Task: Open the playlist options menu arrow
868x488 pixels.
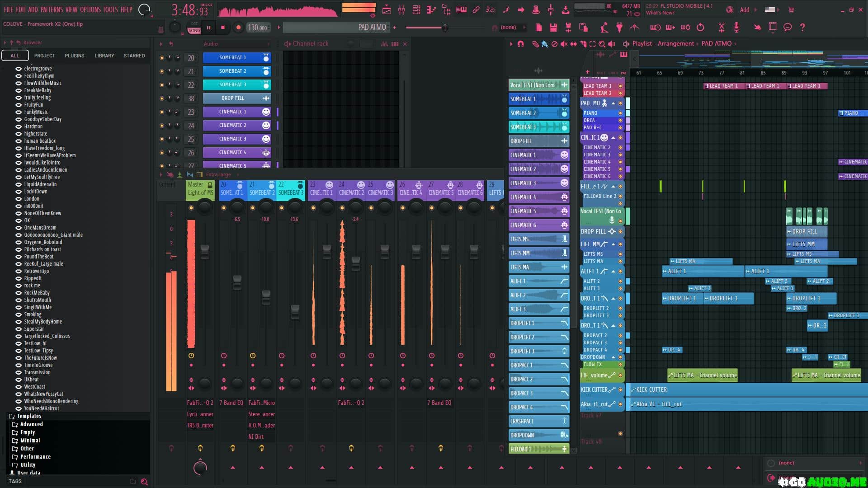Action: pyautogui.click(x=511, y=44)
